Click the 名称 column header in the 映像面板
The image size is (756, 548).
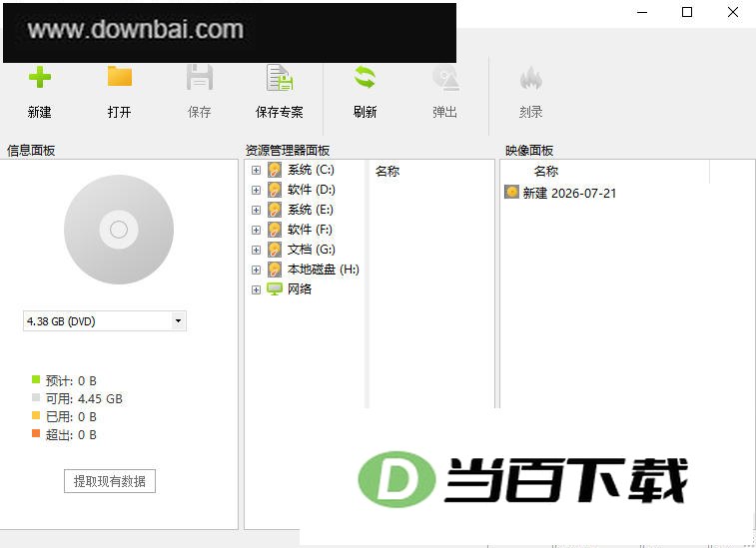tap(546, 171)
